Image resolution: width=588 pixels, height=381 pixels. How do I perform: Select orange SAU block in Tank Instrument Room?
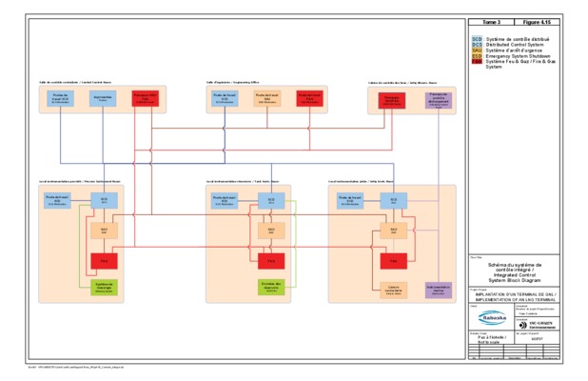pyautogui.click(x=271, y=231)
